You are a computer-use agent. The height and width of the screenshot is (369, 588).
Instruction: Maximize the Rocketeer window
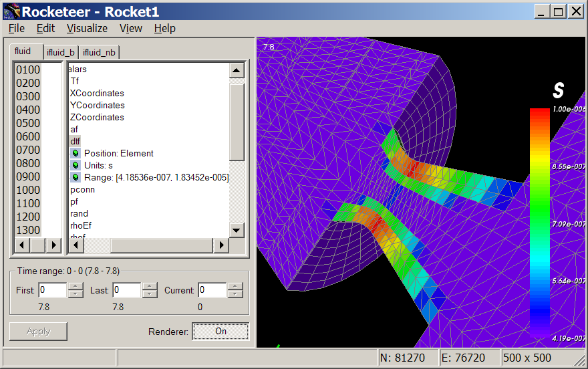coord(559,11)
